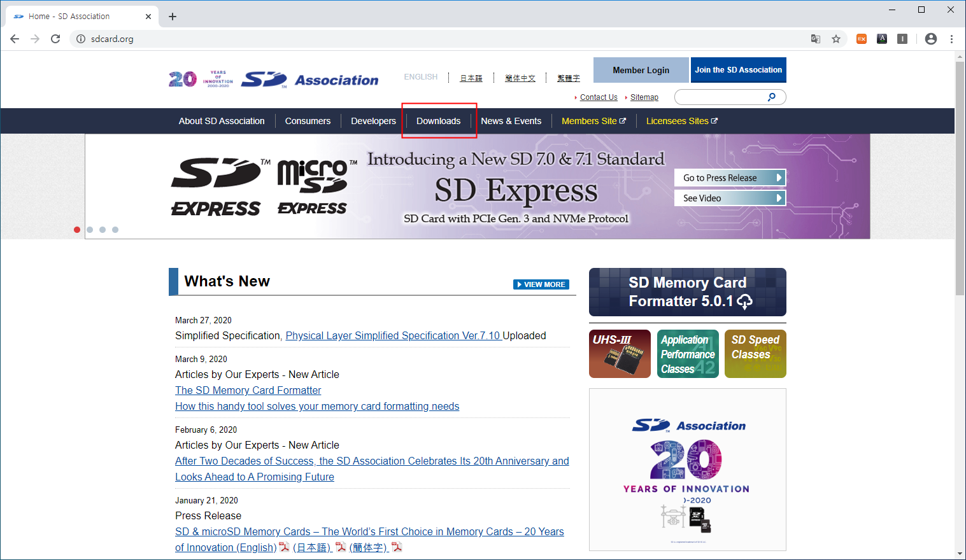
Task: Open Physical Layer Simplified Specification Ver.7.10 link
Action: pos(394,335)
